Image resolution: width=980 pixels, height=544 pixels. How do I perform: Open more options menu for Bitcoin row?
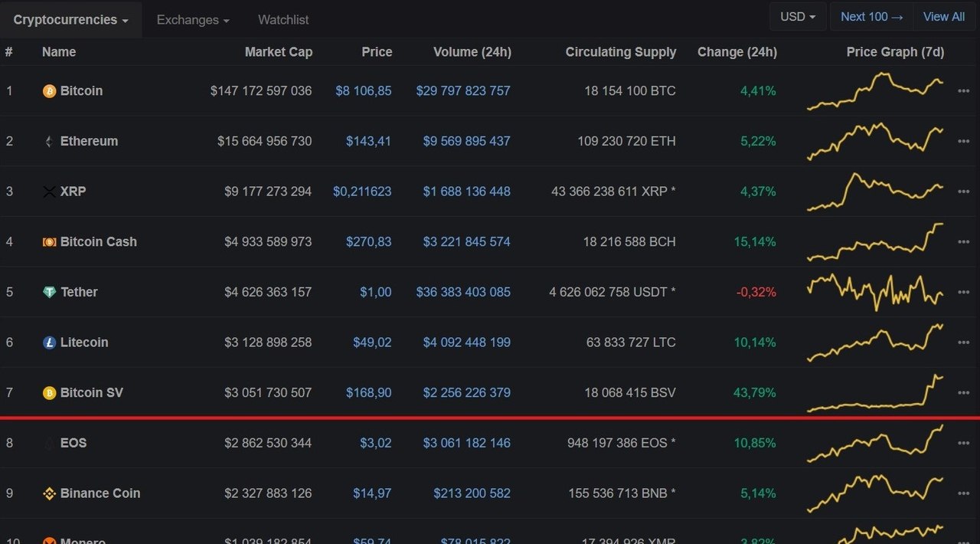(963, 91)
